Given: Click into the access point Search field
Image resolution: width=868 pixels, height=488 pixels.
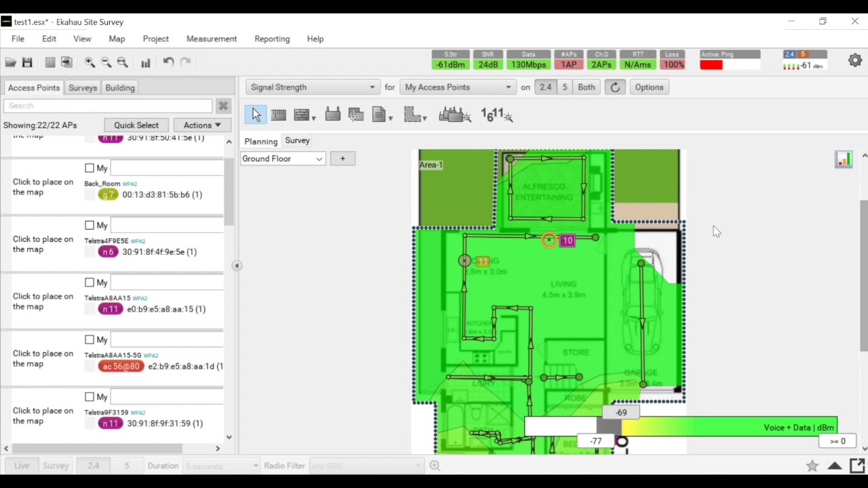Looking at the screenshot, I should coord(108,106).
